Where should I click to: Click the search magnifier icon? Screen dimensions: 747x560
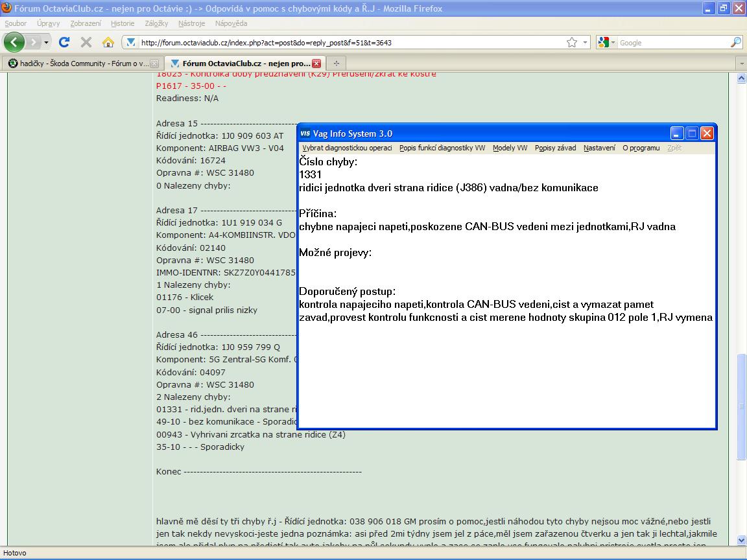pyautogui.click(x=735, y=42)
